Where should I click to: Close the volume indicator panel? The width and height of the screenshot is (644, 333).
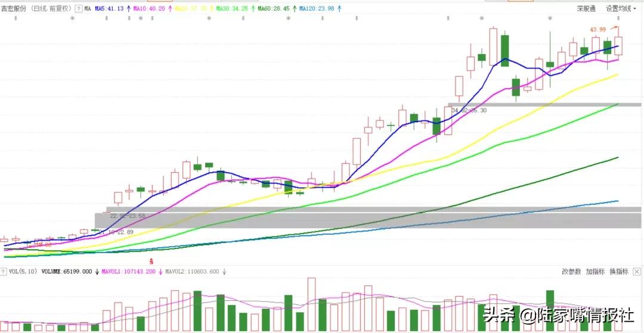click(x=637, y=272)
